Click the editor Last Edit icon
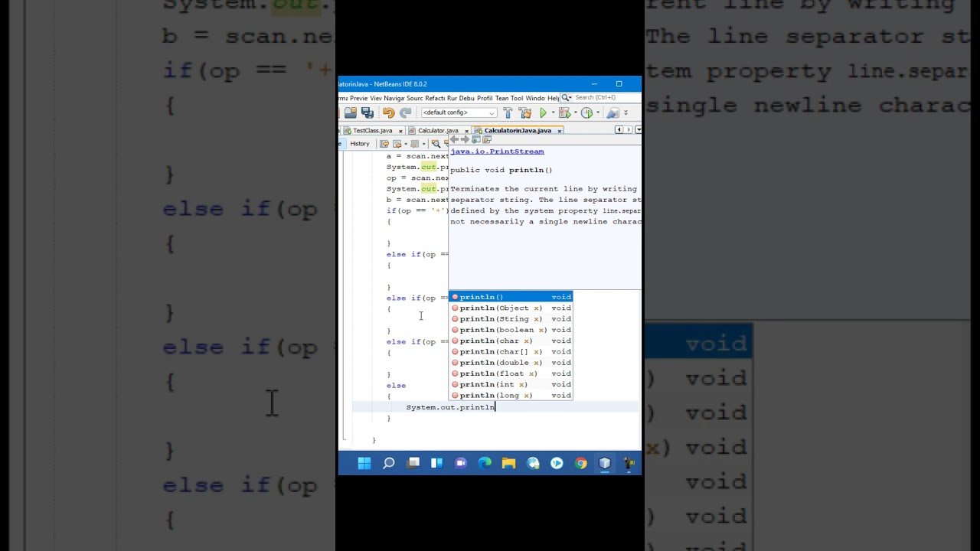 pyautogui.click(x=384, y=144)
